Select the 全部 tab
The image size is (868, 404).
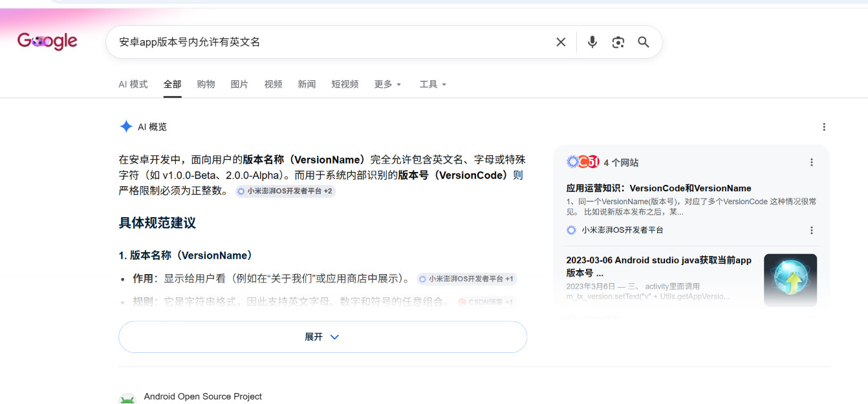coord(173,84)
